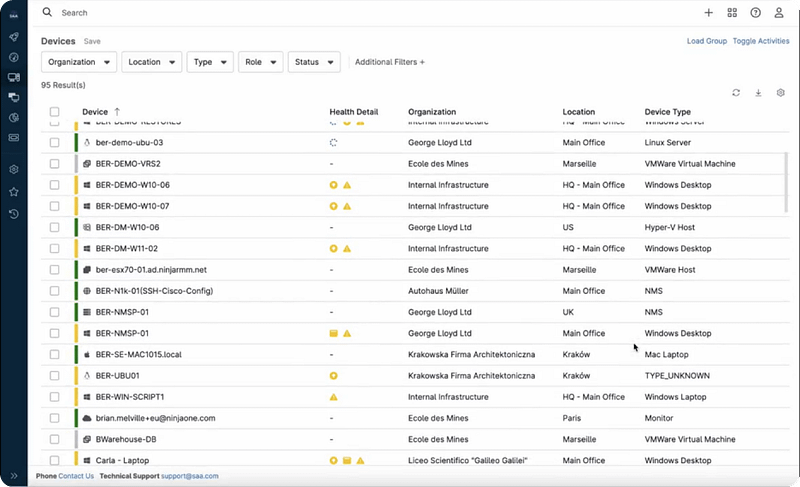Click Windows icon beside BER-DEMO-W10-07
The width and height of the screenshot is (800, 487).
click(87, 206)
